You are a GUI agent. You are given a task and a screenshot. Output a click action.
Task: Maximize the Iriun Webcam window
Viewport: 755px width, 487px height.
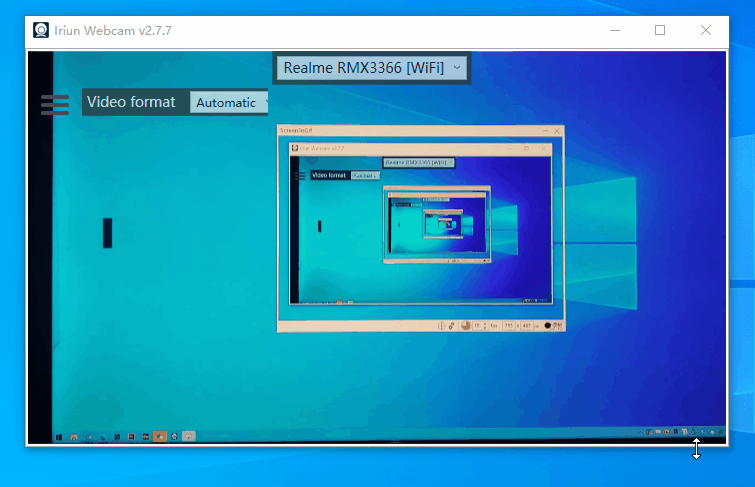660,30
